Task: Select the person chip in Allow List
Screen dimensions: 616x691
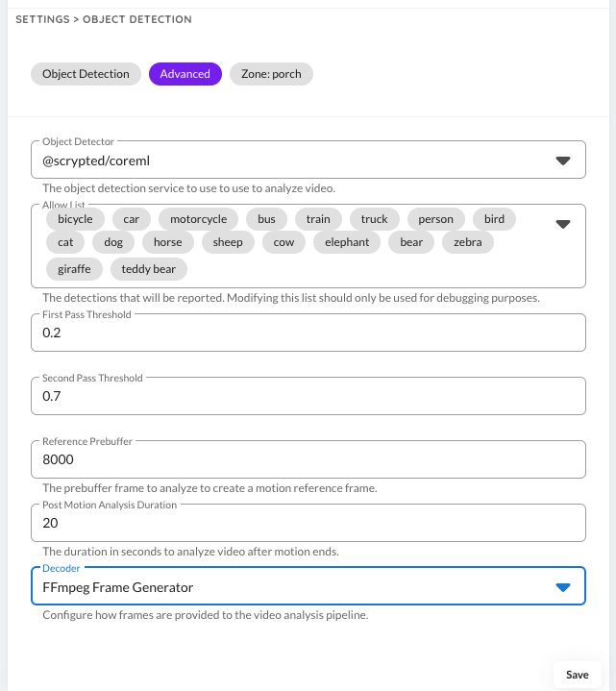Action: (x=435, y=219)
